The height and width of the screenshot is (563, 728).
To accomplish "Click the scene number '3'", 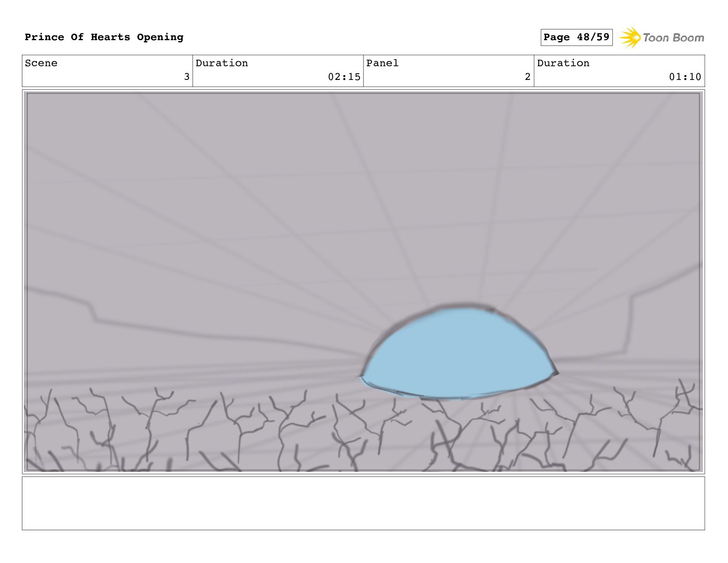I will tap(187, 77).
